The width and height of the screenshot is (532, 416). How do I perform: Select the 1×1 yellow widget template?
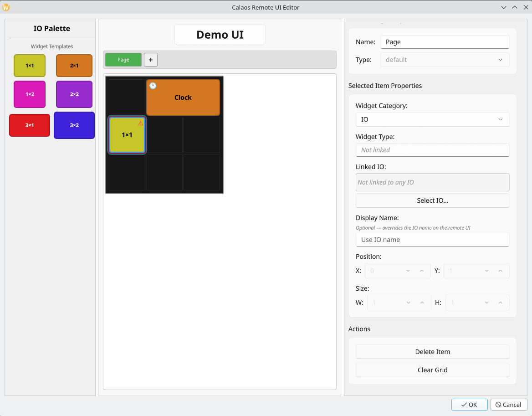pos(29,65)
